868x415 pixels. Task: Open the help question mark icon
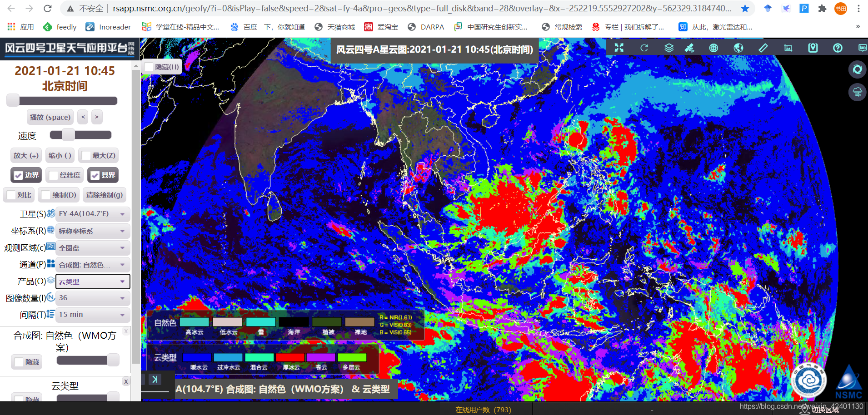(x=838, y=48)
